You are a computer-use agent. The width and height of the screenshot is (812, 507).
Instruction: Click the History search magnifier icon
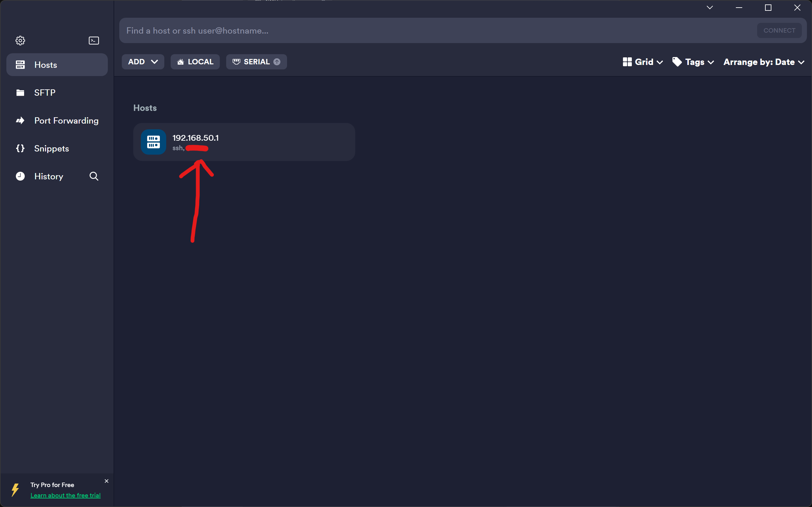tap(94, 176)
